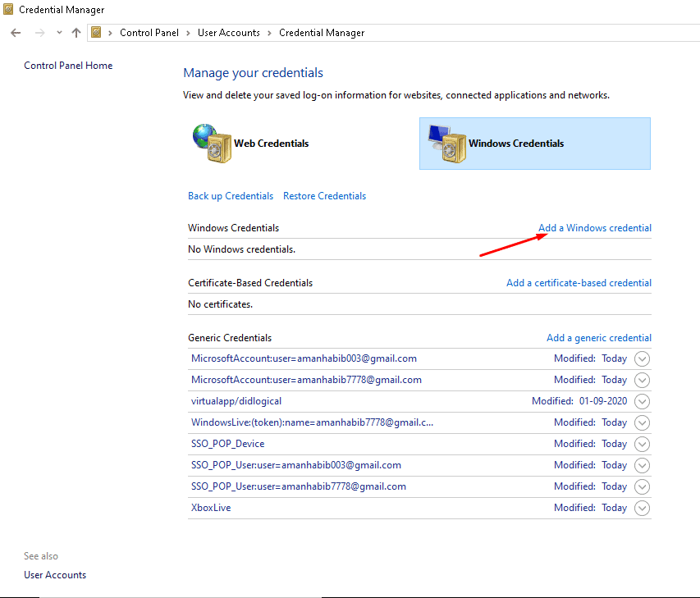
Task: Click Add a generic credential link
Action: tap(598, 338)
